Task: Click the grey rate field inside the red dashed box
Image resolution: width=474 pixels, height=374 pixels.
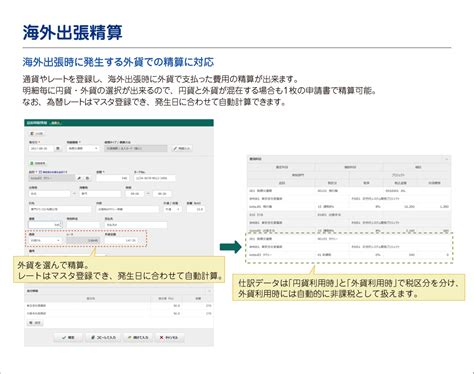Action: pos(83,240)
